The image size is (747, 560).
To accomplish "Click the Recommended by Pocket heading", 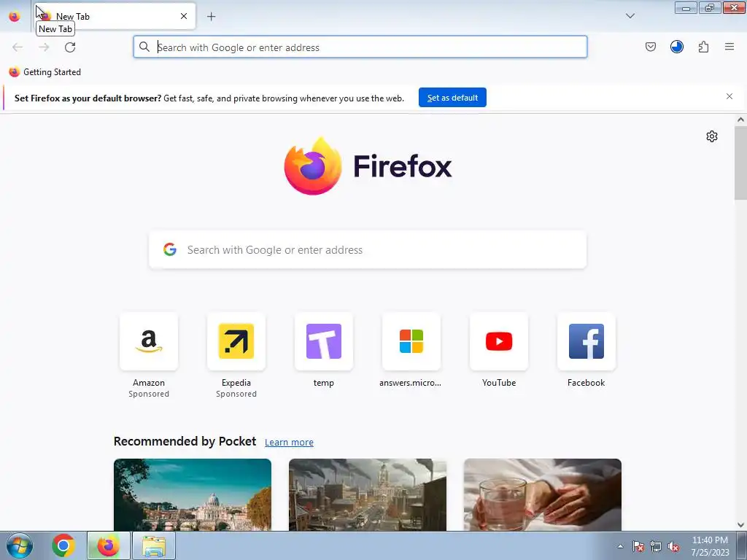I will tap(185, 441).
